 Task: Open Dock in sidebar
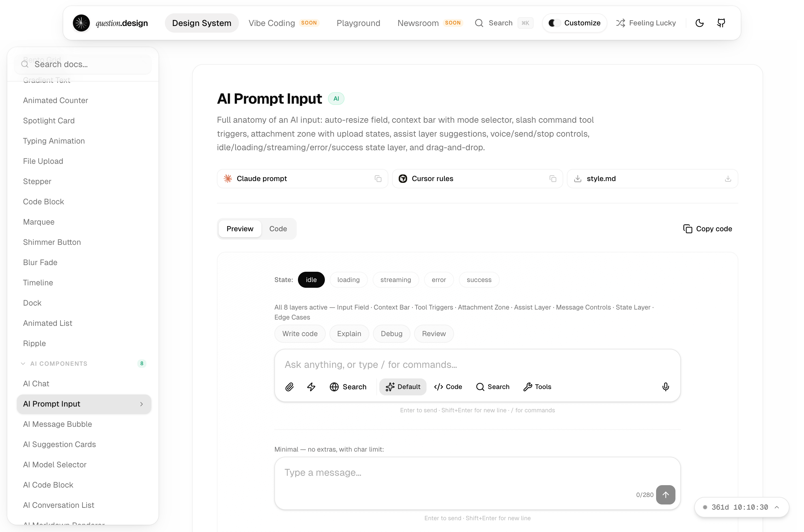pos(84,303)
